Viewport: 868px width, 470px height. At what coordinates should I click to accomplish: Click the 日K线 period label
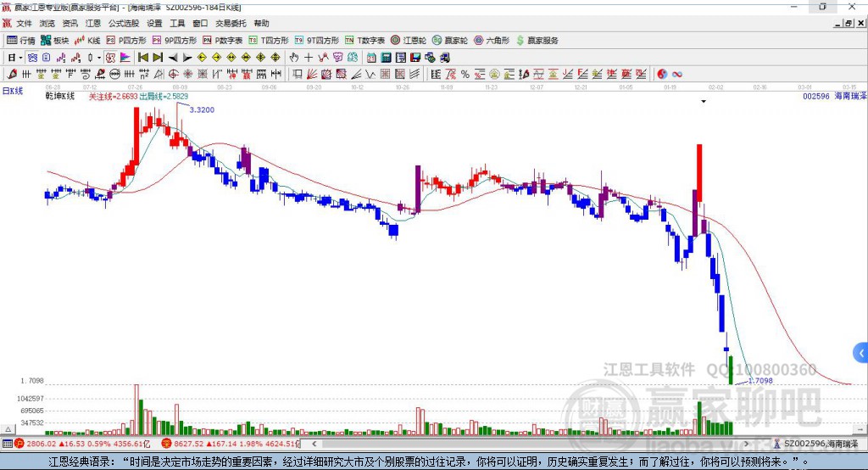[13, 92]
